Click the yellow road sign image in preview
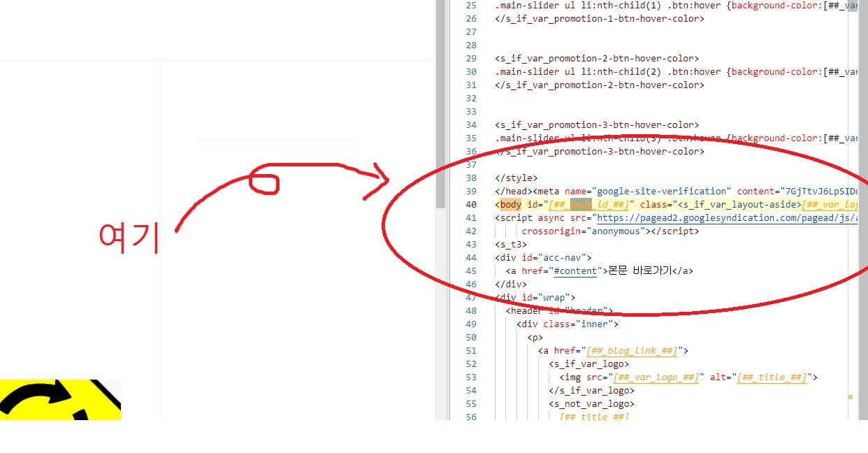Screen dimensions: 868x453 (60, 400)
